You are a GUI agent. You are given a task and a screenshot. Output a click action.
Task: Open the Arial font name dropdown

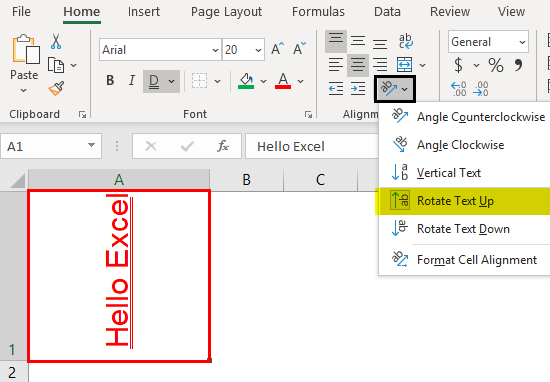[x=215, y=50]
